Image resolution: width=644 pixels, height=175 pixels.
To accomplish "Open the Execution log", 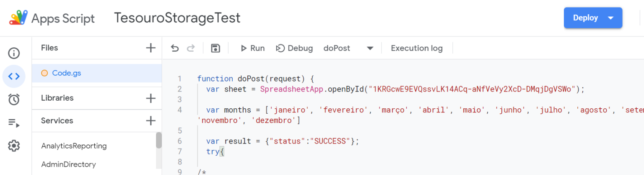I will tap(416, 48).
